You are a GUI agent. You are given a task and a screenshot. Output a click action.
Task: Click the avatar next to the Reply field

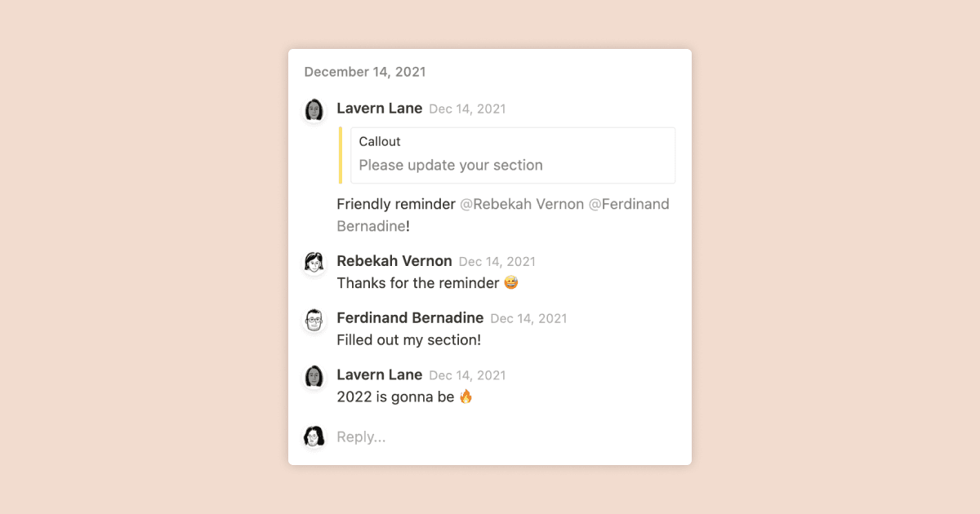pyautogui.click(x=314, y=436)
